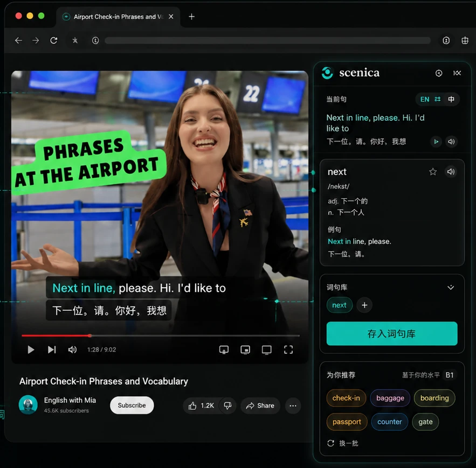Open the video more options menu
Screen dimensions: 476x468
[293, 406]
